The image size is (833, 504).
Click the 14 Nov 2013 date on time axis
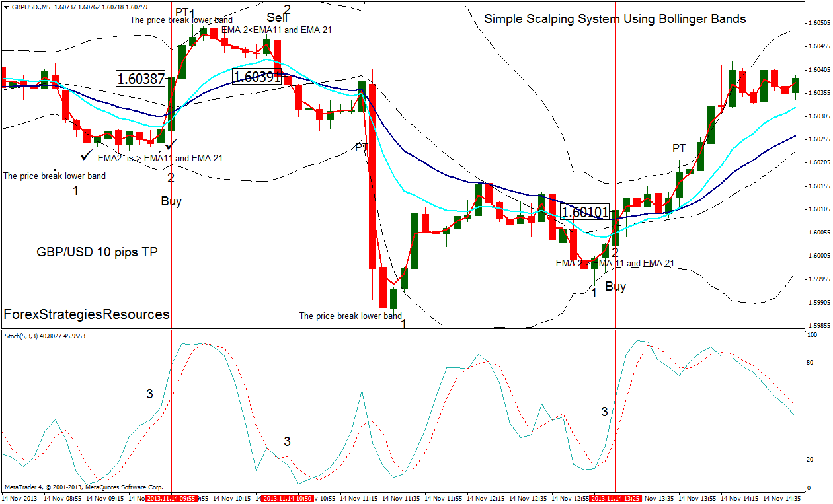[x=20, y=498]
